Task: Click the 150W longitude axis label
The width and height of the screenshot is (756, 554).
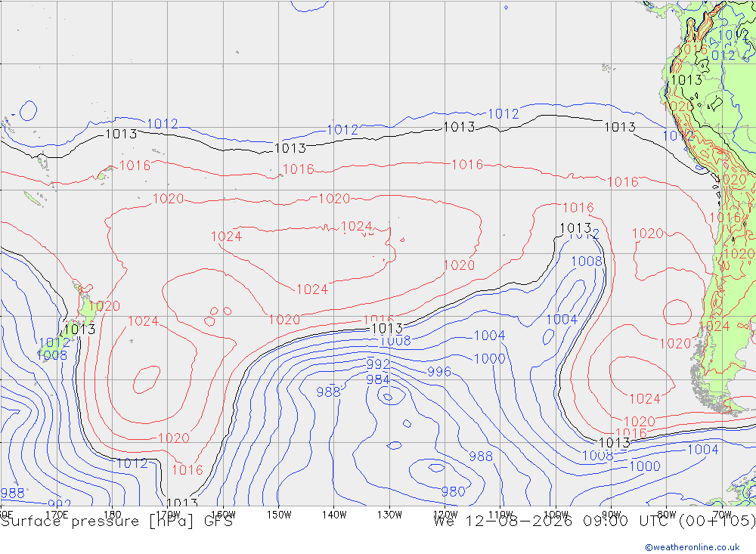Action: pyautogui.click(x=279, y=515)
